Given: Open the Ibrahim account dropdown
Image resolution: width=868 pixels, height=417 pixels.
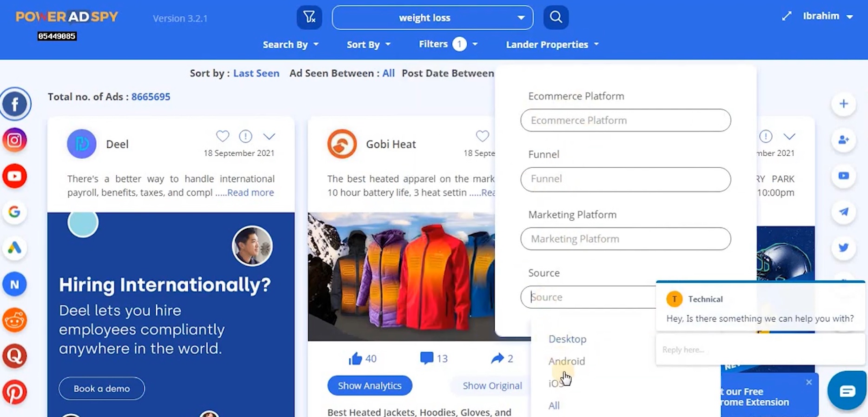Looking at the screenshot, I should click(x=828, y=16).
